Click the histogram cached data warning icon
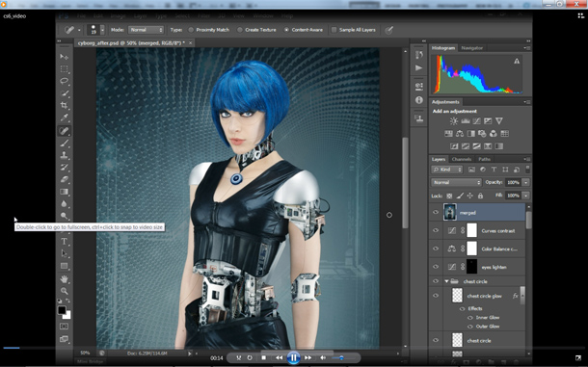588x367 pixels. point(517,61)
